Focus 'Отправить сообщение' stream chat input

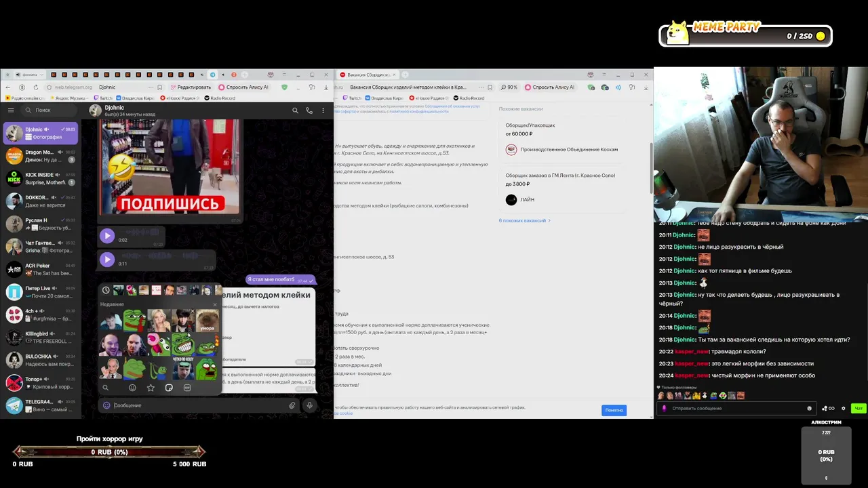pyautogui.click(x=737, y=409)
